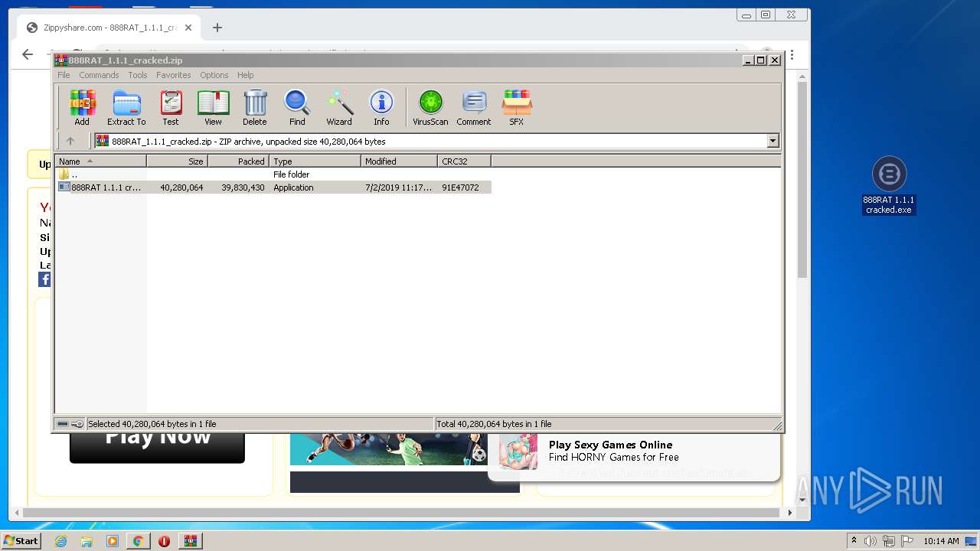Open Chrome's three-dot menu
This screenshot has height=551, width=980.
coord(792,54)
